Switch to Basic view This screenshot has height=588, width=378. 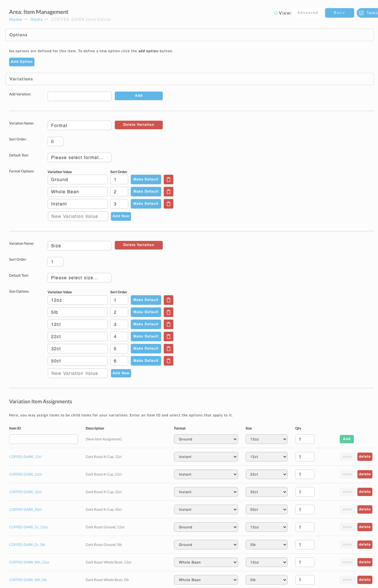[339, 13]
